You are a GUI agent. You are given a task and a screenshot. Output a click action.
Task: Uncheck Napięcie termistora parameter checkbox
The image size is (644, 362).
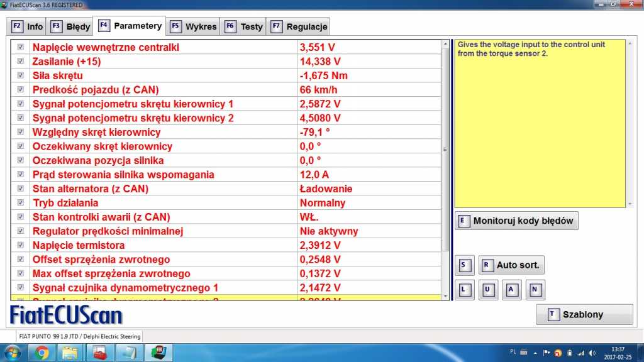coord(21,245)
